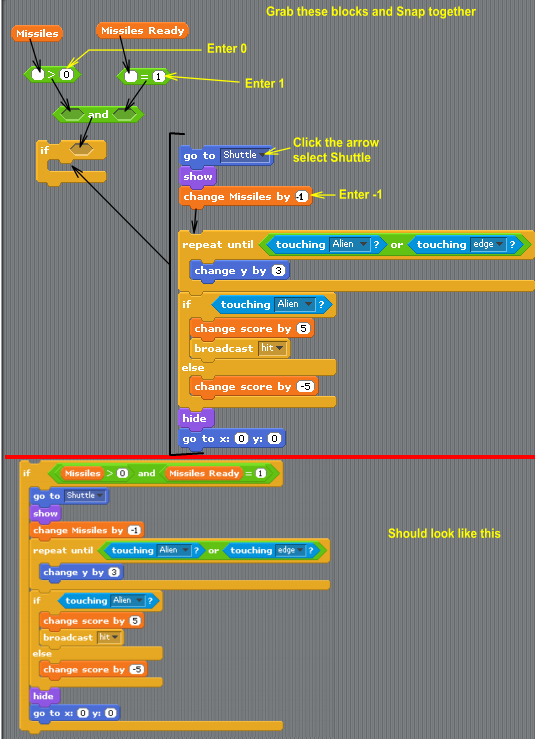Open the Shuttle dropdown in upper go to block

click(x=246, y=155)
